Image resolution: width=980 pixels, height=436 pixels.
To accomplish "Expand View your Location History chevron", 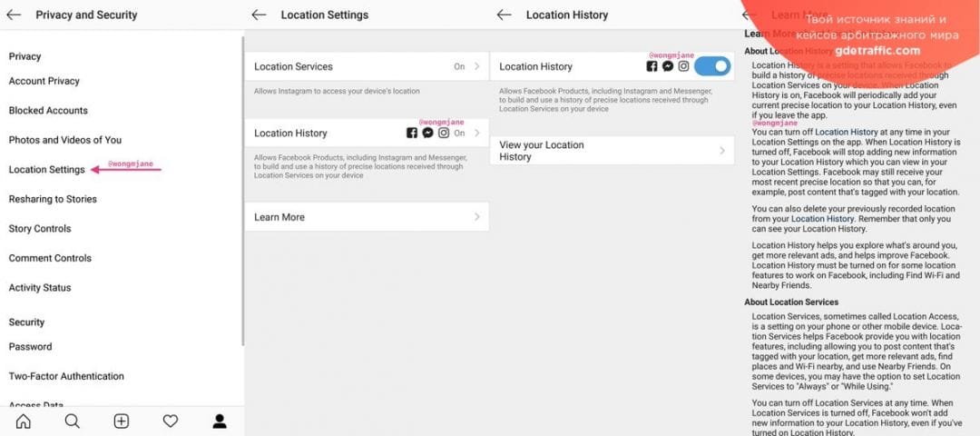I will pos(722,151).
